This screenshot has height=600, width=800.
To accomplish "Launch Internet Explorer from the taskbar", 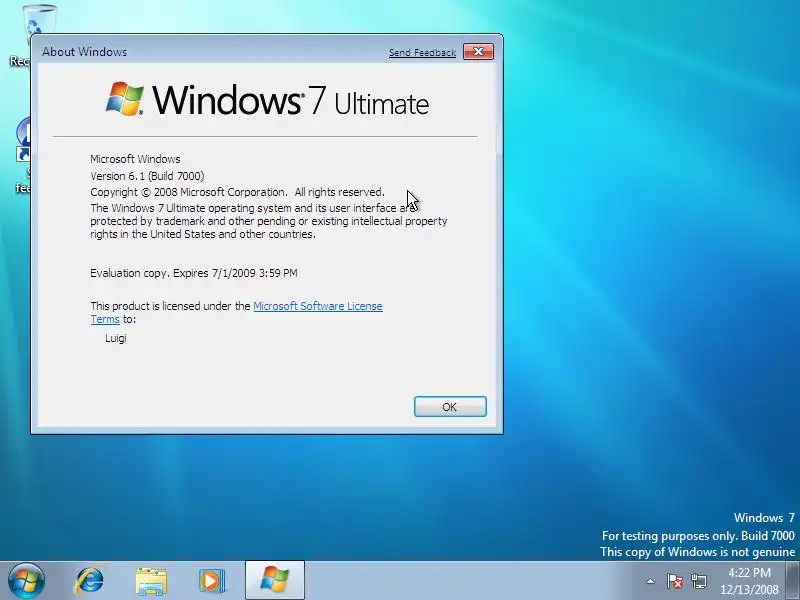I will click(89, 581).
